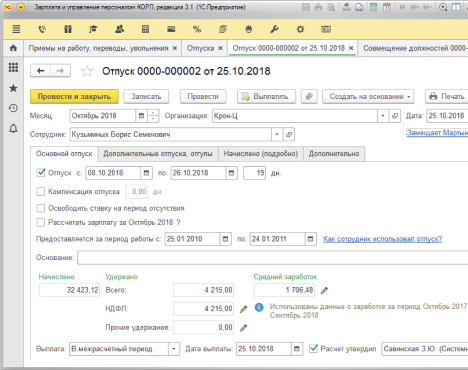This screenshot has height=370, width=468.
Task: Open the gear administration section icon
Action: tap(300, 29)
